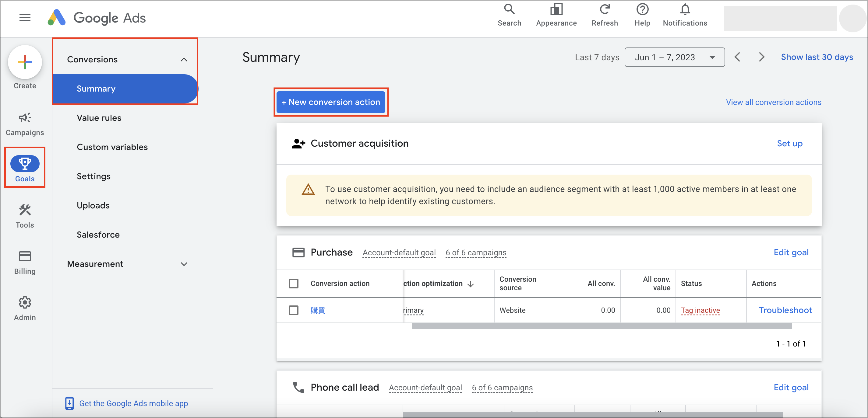This screenshot has height=418, width=868.
Task: Click the Search magnifier icon
Action: click(509, 9)
